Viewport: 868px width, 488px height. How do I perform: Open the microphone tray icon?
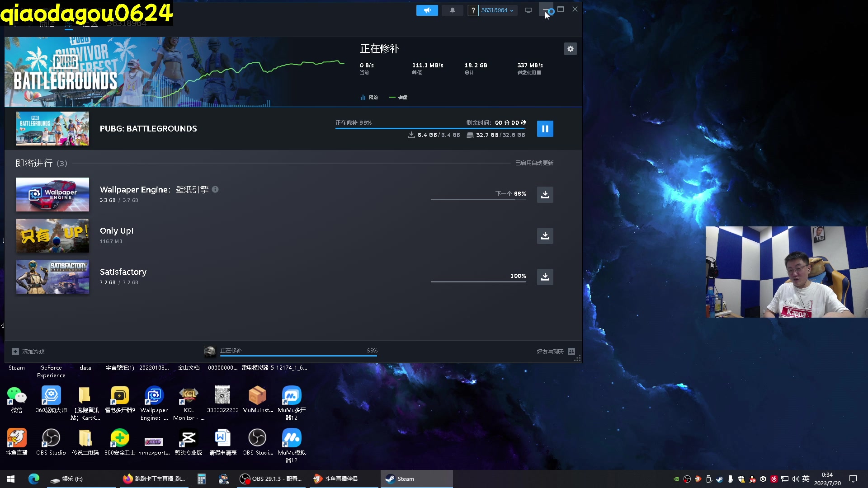730,479
